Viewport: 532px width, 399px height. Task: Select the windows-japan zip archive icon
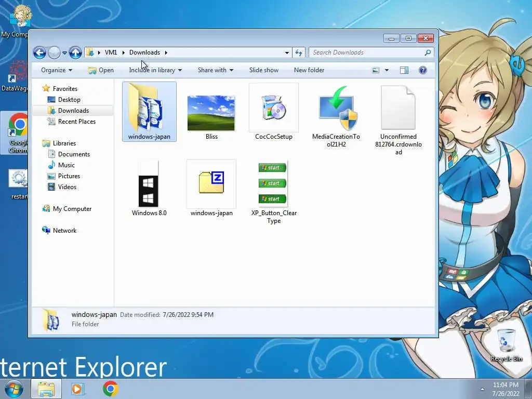[x=211, y=183]
